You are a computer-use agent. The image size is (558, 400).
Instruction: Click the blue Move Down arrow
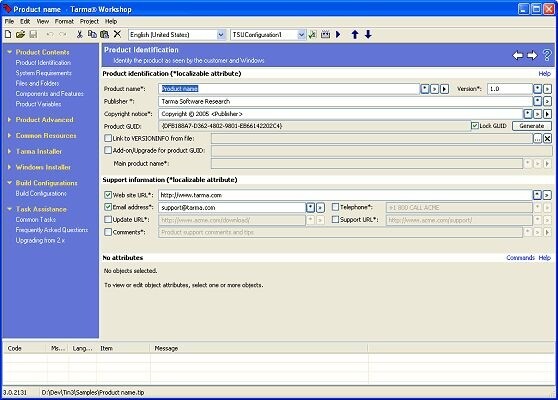(x=368, y=35)
